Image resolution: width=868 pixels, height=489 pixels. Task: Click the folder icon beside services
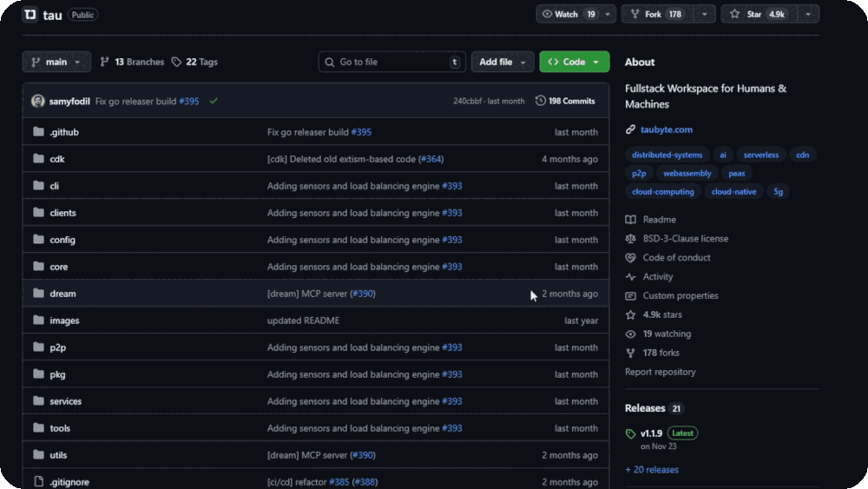(38, 401)
